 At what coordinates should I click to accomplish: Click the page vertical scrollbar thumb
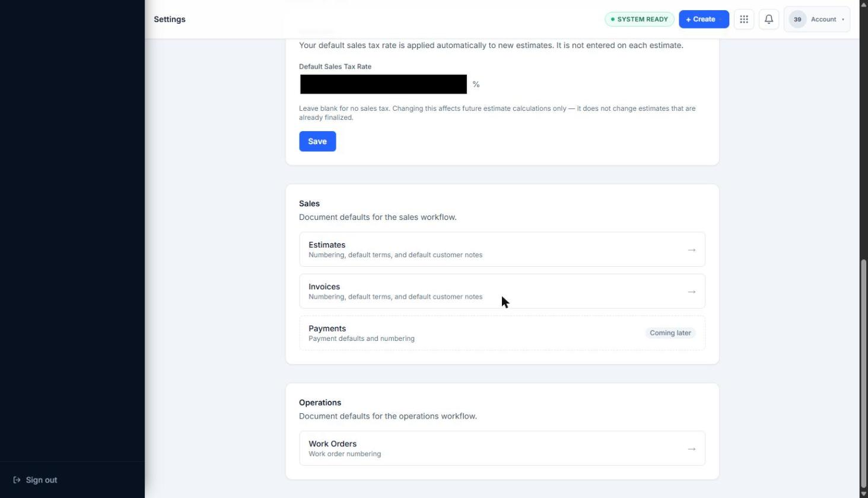[863, 373]
